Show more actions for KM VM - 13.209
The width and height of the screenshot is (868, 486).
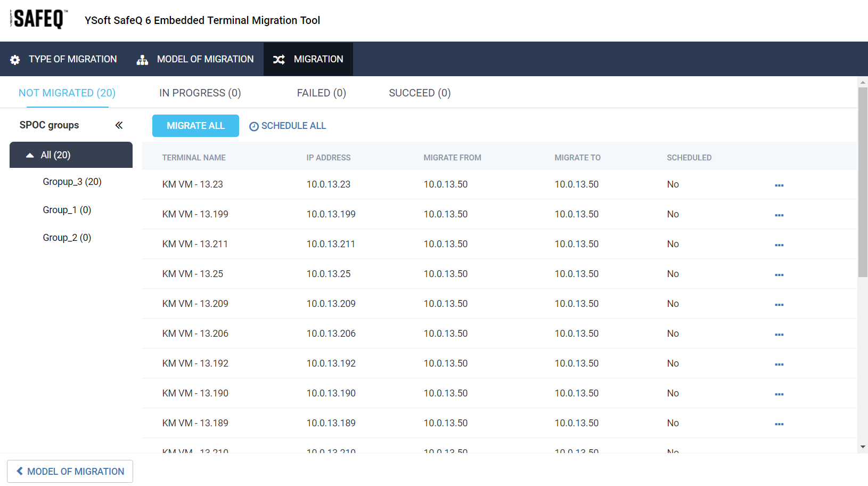(779, 304)
